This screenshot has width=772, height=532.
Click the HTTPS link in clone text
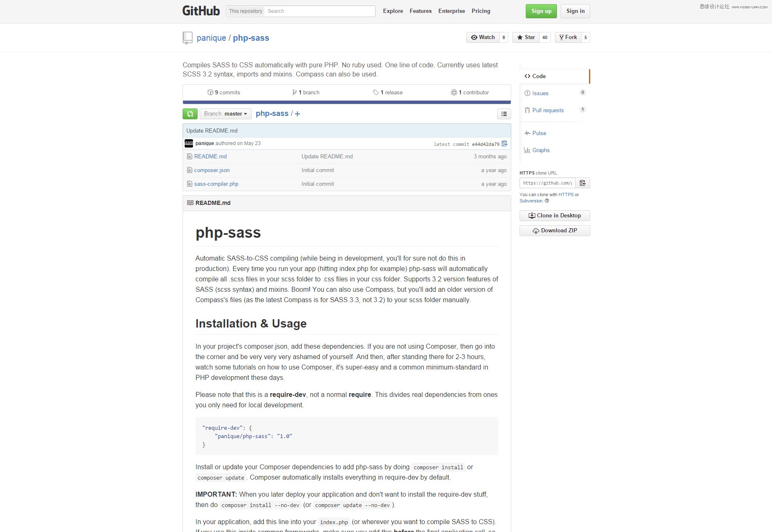pos(566,195)
